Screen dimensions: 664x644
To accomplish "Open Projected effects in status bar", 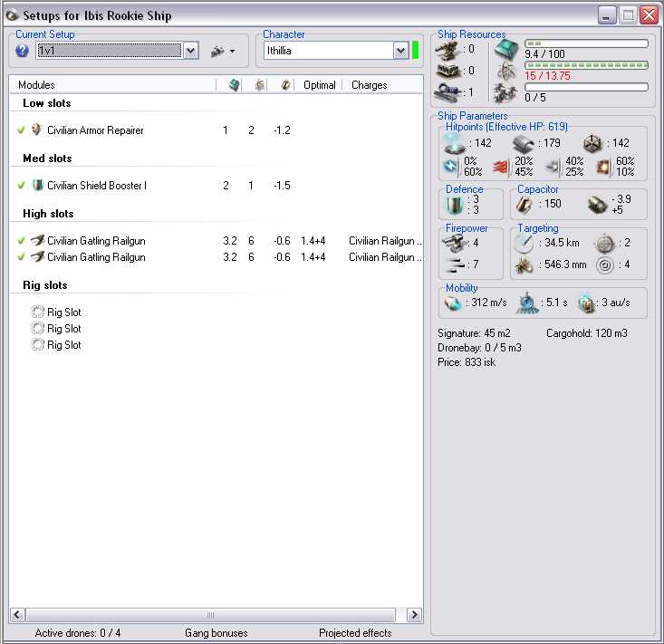I will (355, 633).
